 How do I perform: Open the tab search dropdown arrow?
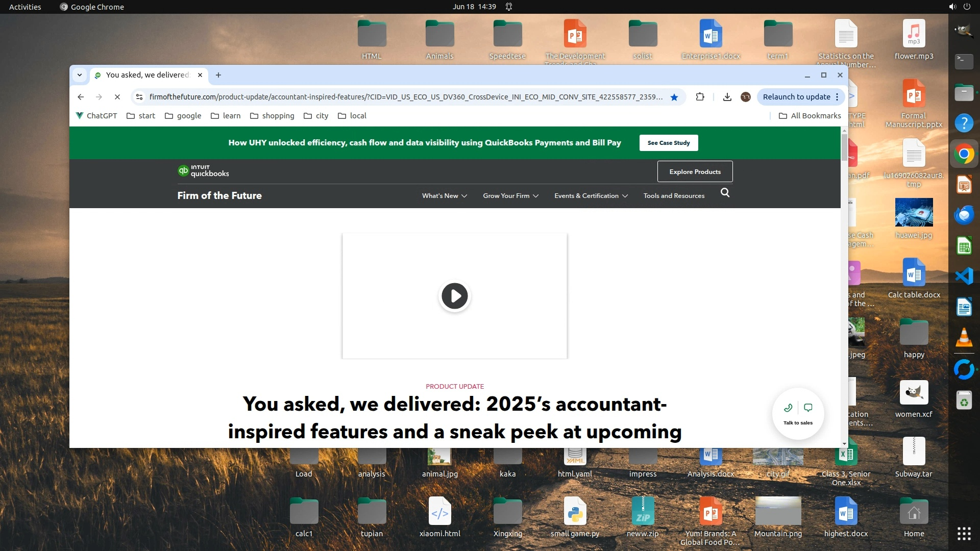80,75
